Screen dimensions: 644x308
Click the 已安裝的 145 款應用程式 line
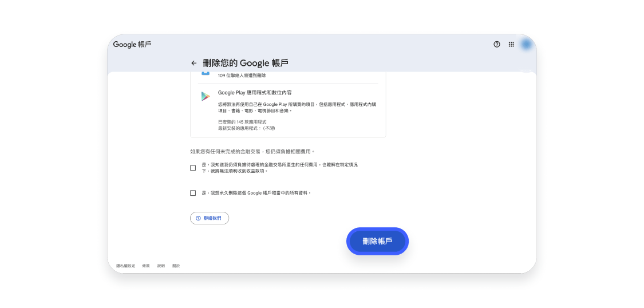click(x=242, y=122)
